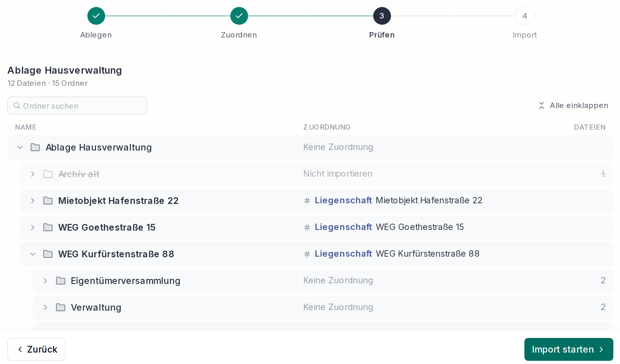Click Keine Zuordnung in Verwaltung row
Screen dimensions: 620x364
[x=338, y=307]
